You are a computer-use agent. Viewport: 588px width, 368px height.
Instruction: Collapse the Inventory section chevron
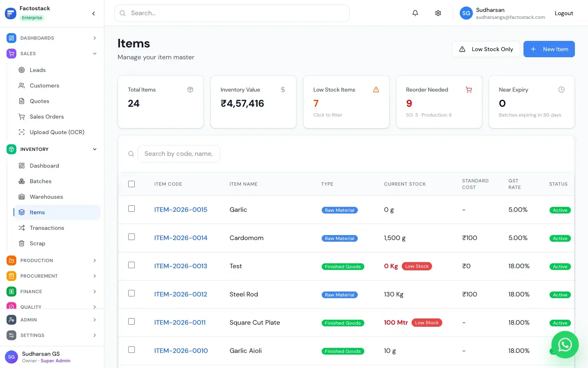[95, 149]
